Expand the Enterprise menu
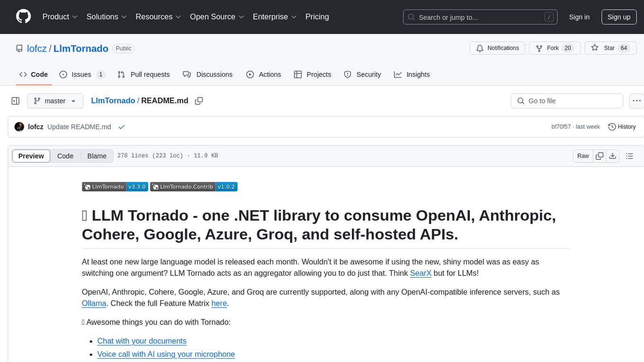This screenshot has height=362, width=644. (x=275, y=17)
